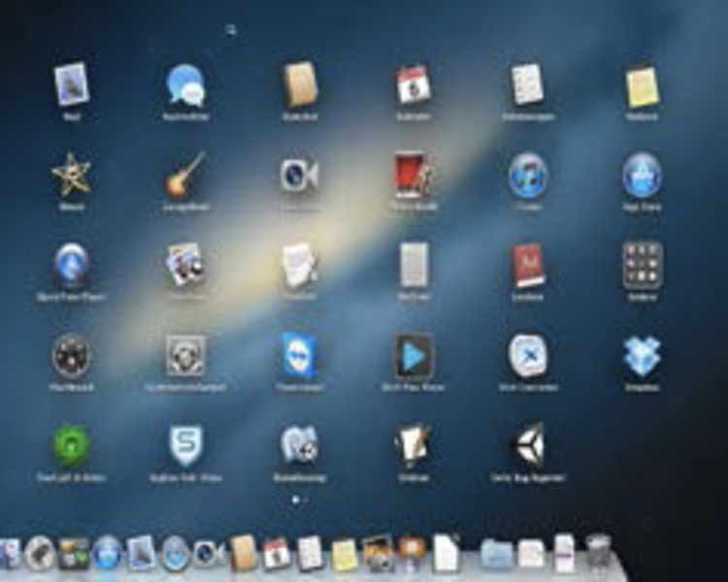This screenshot has height=582, width=728.
Task: Launch the green circular app in bottom row
Action: coord(71,445)
